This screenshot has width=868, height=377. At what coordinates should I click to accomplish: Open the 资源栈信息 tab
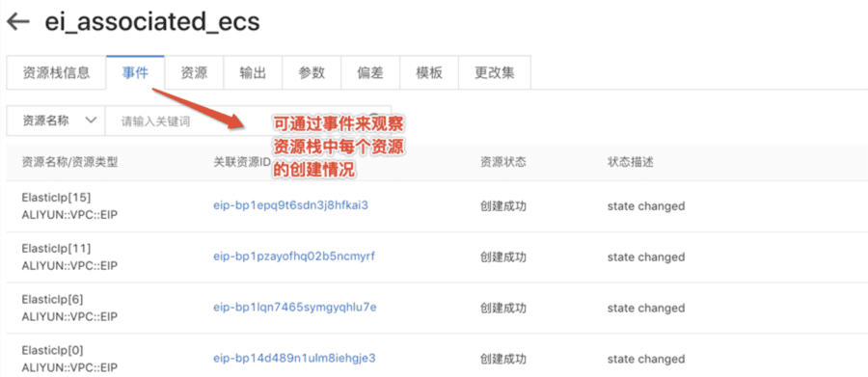[56, 72]
